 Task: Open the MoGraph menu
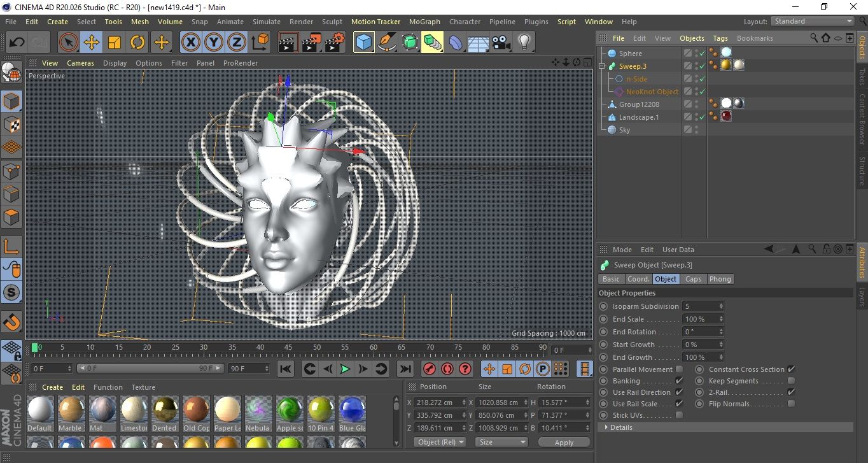(x=424, y=22)
